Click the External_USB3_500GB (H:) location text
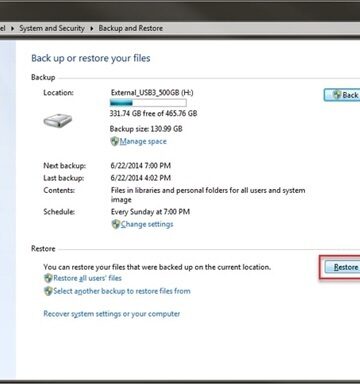The height and width of the screenshot is (384, 360). [152, 92]
